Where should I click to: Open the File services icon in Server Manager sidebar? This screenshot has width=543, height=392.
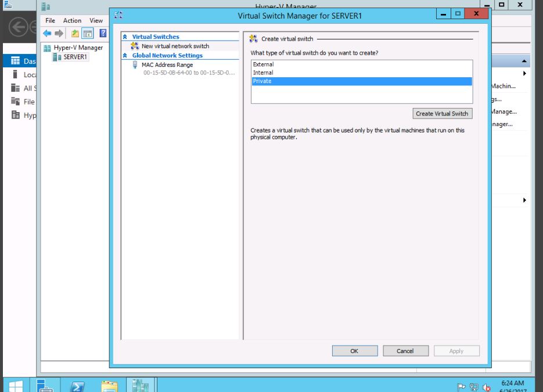coord(15,101)
